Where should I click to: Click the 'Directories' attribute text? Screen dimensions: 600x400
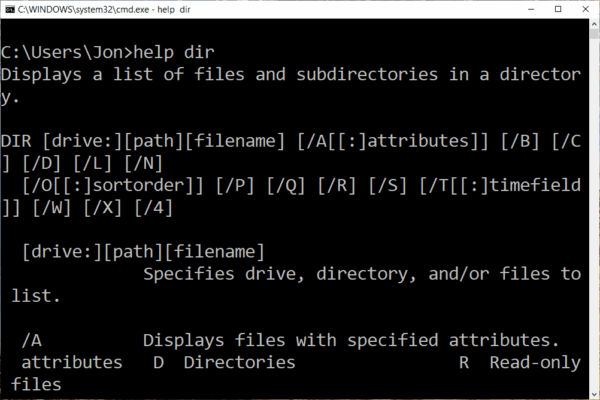[x=240, y=363]
